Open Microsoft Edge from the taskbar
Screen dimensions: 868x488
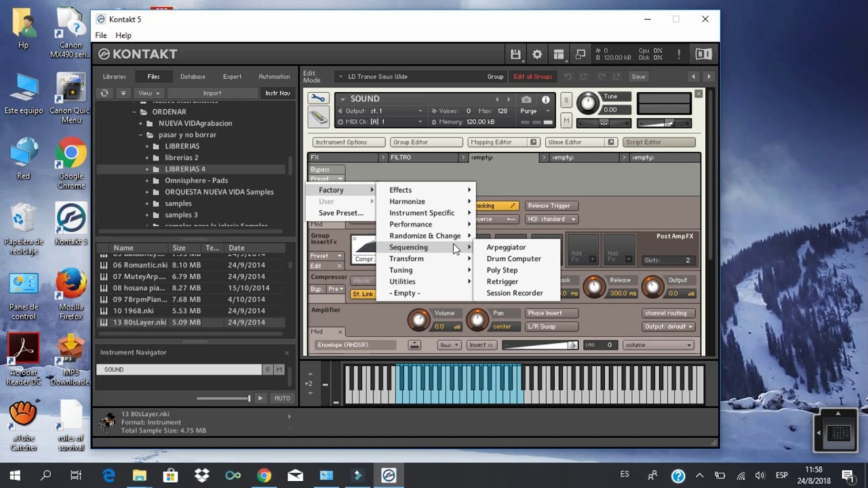point(108,475)
